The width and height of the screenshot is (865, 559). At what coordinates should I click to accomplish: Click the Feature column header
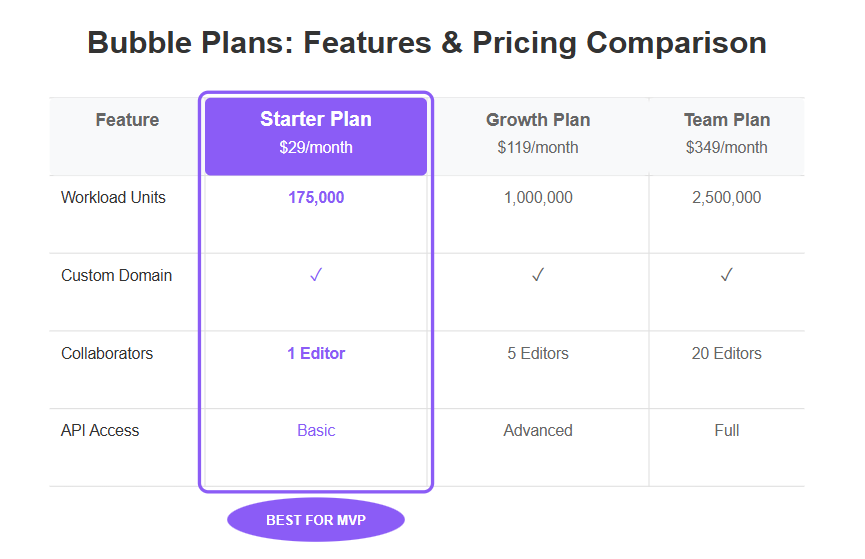click(127, 121)
